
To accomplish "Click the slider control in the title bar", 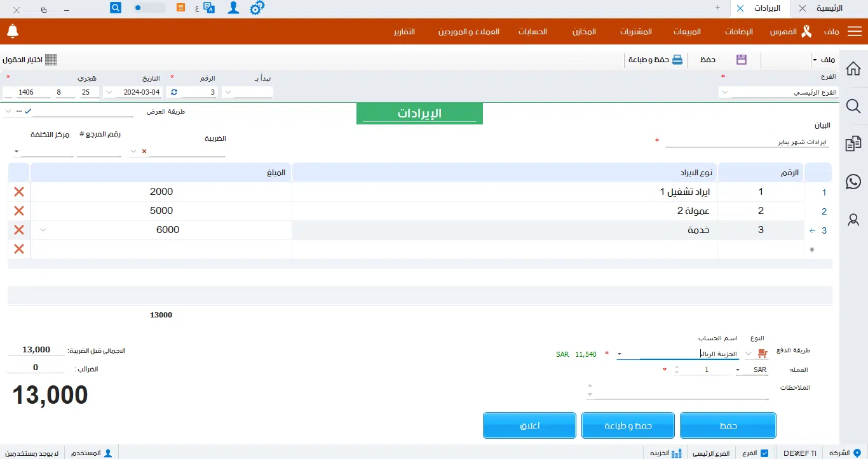I will pyautogui.click(x=150, y=8).
